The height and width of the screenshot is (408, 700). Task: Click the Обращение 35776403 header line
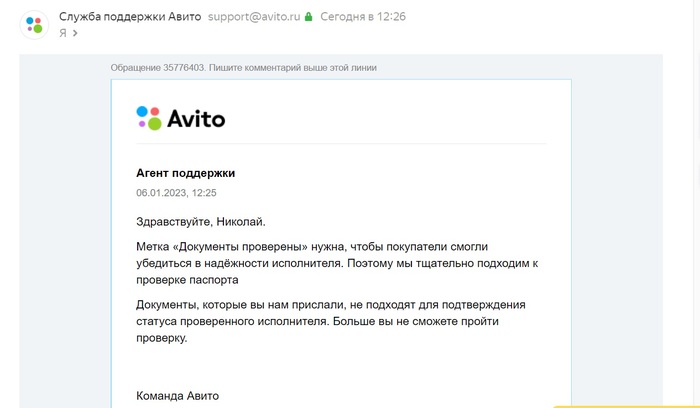pyautogui.click(x=244, y=68)
